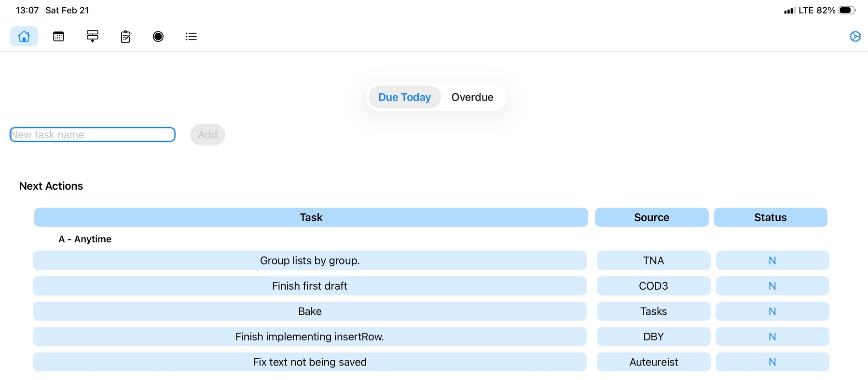Sort by the Task column header
The height and width of the screenshot is (380, 868).
(x=311, y=217)
